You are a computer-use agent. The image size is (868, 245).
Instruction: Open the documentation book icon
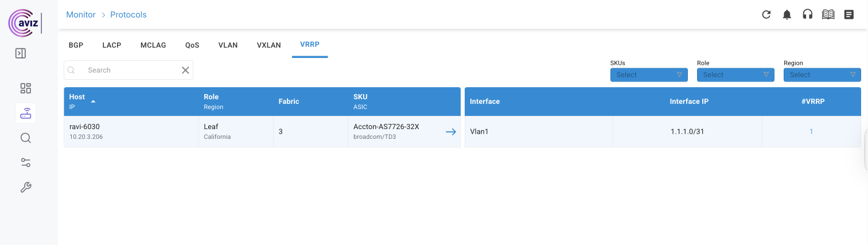pyautogui.click(x=828, y=14)
